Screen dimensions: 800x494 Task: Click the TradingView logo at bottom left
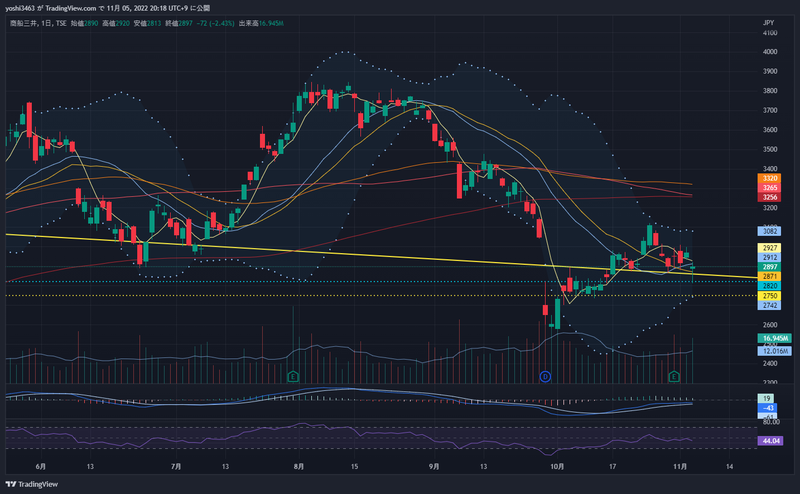point(32,484)
